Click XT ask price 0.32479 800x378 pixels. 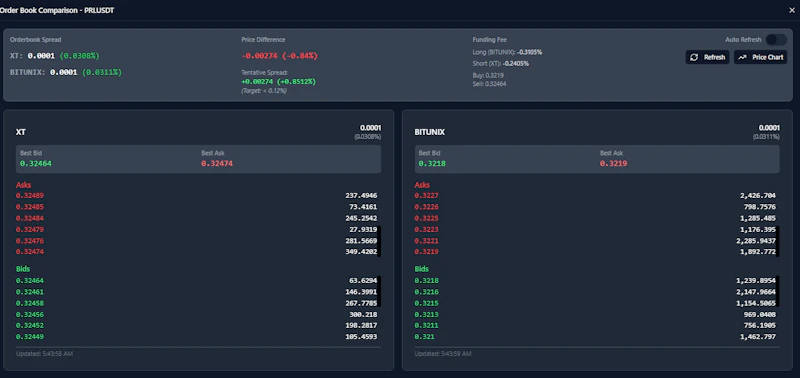click(30, 229)
